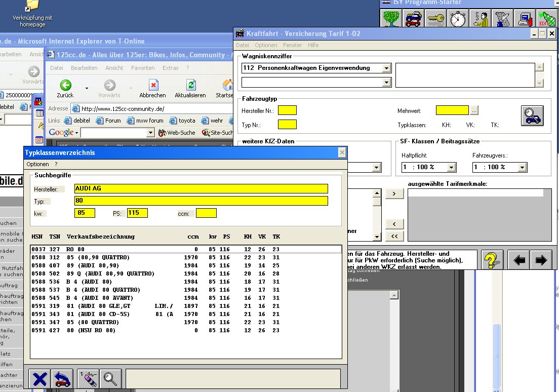Open the Zurück history dropdown arrow
This screenshot has width=559, height=392.
point(87,88)
